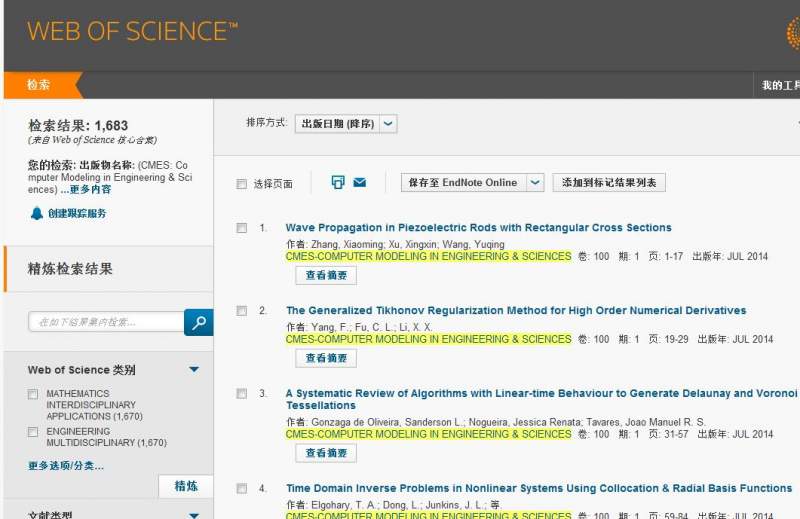Open Time Domain Inverse Problems title
Screen dimensions: 800x519
pos(539,488)
